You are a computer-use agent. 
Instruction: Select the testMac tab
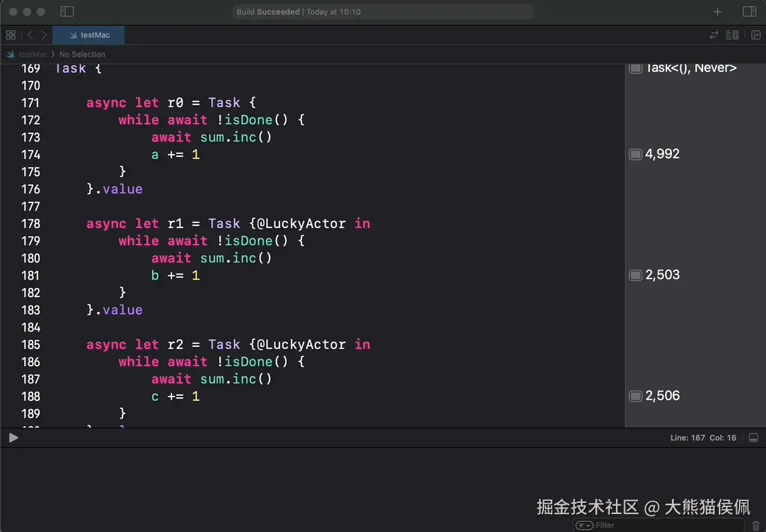coord(88,35)
